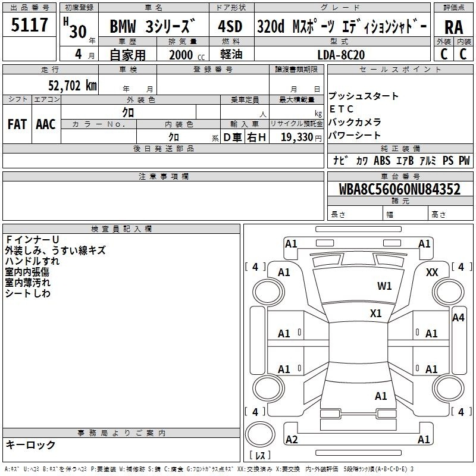Click the AAC air conditioner cell
This screenshot has width=476, height=476.
coord(46,124)
